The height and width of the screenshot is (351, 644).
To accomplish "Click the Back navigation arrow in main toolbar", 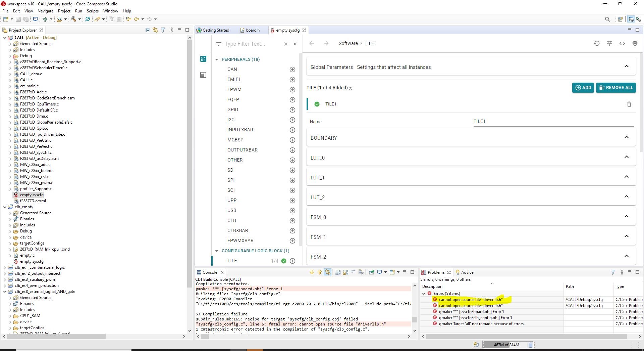I will click(x=137, y=19).
